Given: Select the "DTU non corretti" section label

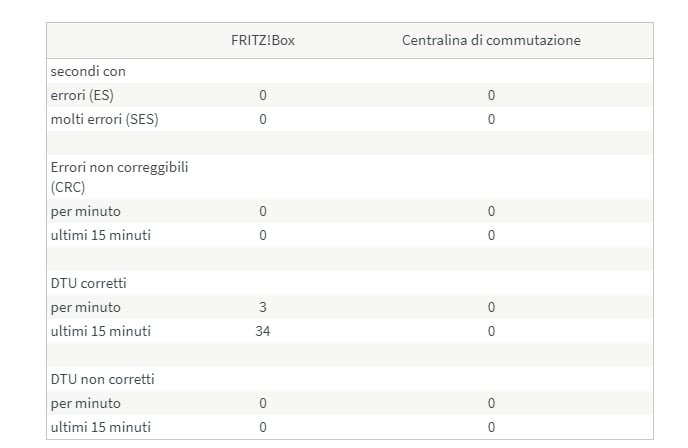Looking at the screenshot, I should coord(102,379).
